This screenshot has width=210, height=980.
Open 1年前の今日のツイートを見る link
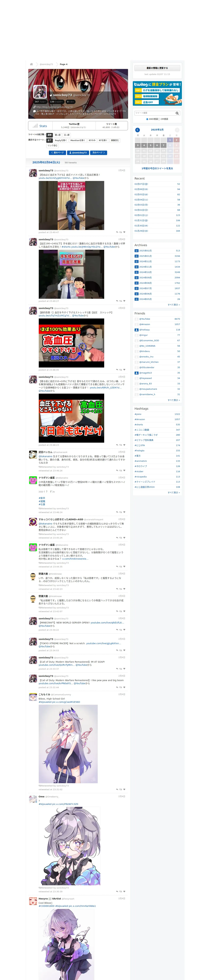coord(157,168)
